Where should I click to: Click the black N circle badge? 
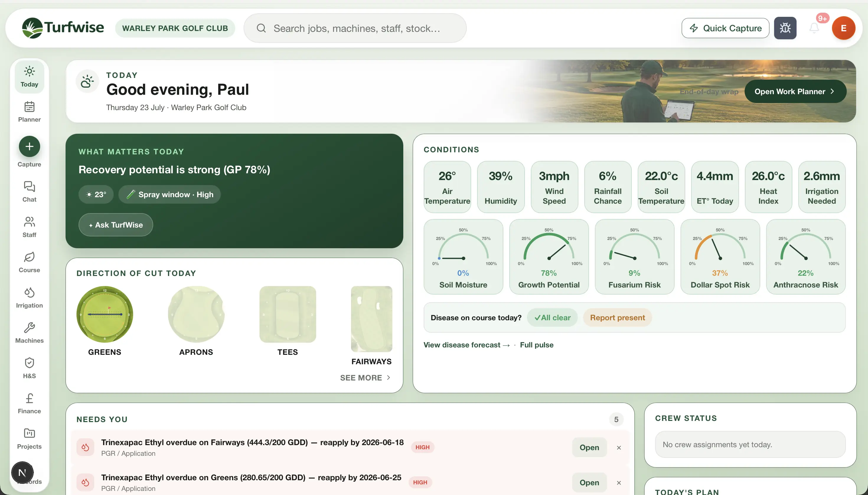click(x=22, y=473)
